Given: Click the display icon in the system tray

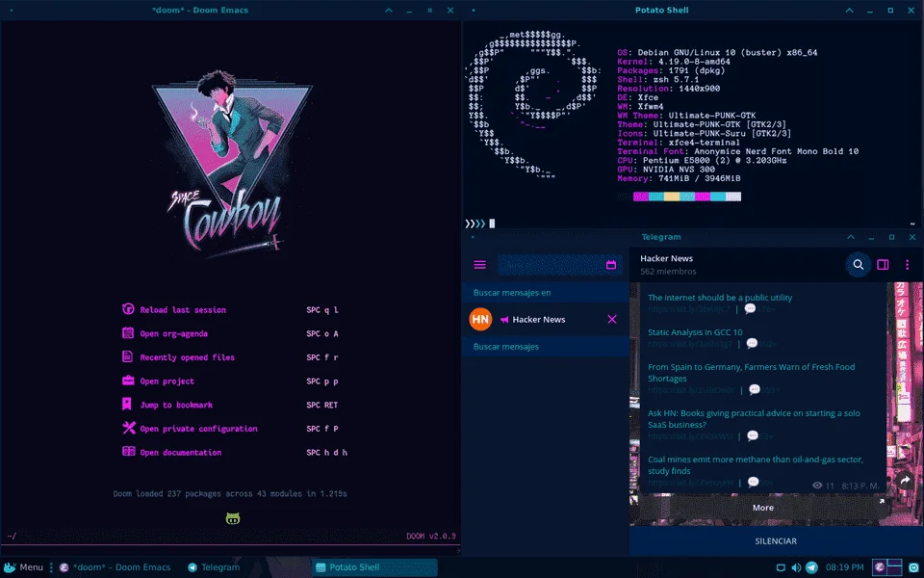Looking at the screenshot, I should point(781,567).
